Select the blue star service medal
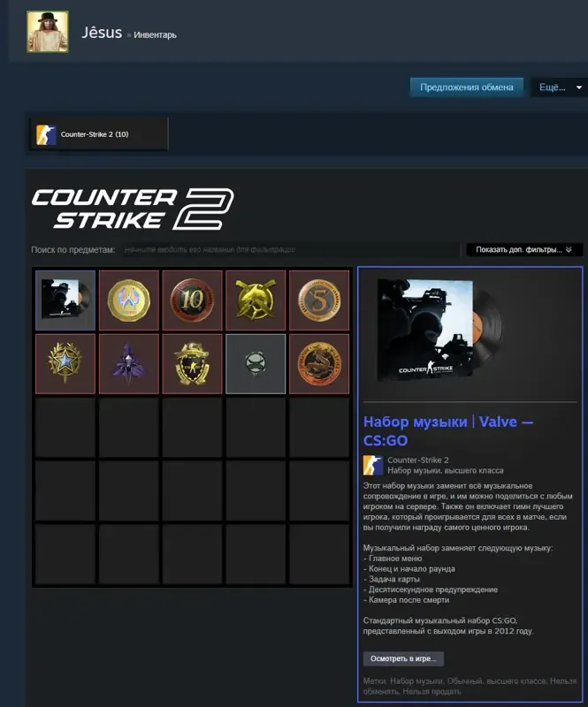The height and width of the screenshot is (707, 588). point(65,364)
